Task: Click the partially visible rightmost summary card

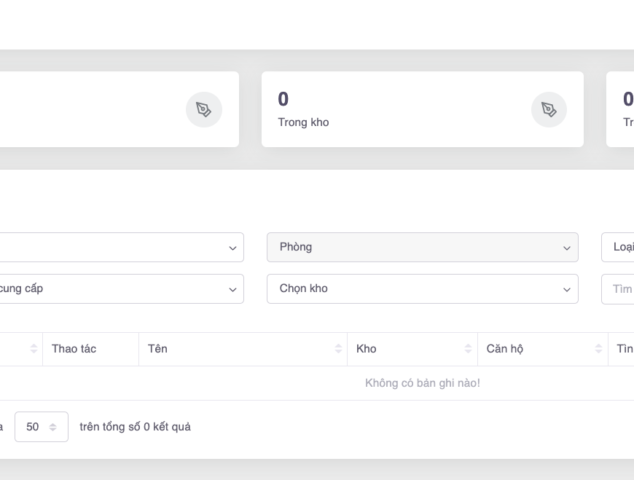Action: point(622,109)
